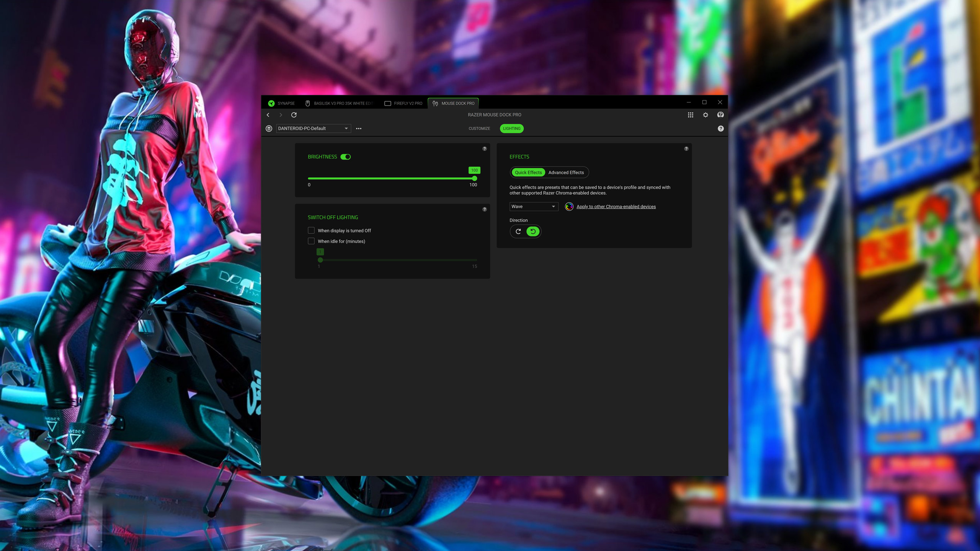Click the 'BRIGHTNESS' label text

pyautogui.click(x=322, y=157)
